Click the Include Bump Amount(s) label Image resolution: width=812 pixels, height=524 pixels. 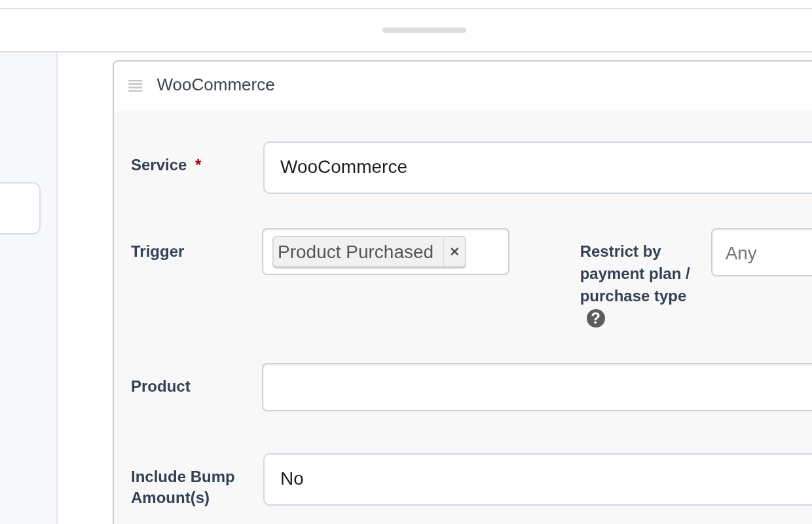[x=183, y=487]
